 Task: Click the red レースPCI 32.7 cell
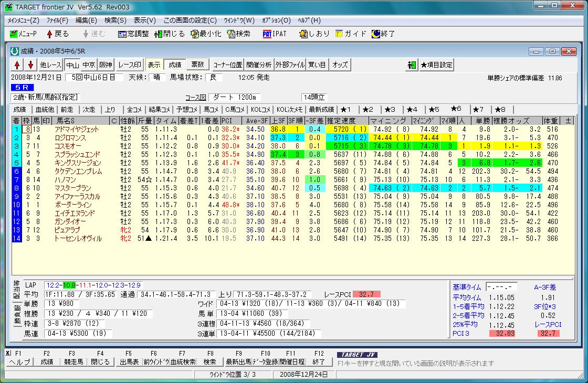367,295
